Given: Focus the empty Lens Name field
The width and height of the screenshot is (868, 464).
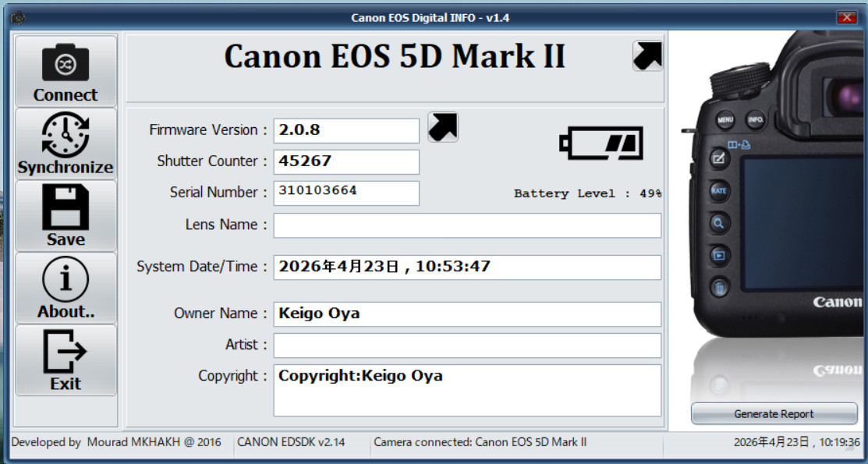Looking at the screenshot, I should tap(467, 225).
